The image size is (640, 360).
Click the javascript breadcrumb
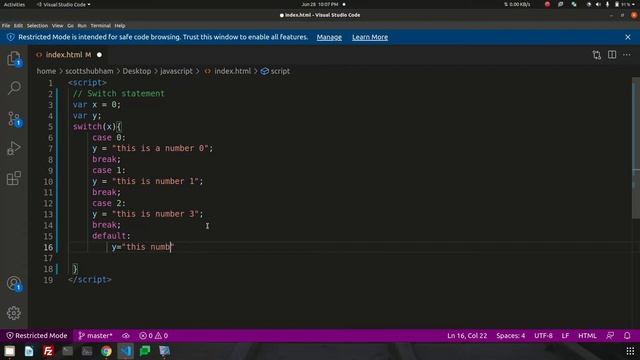pos(176,71)
